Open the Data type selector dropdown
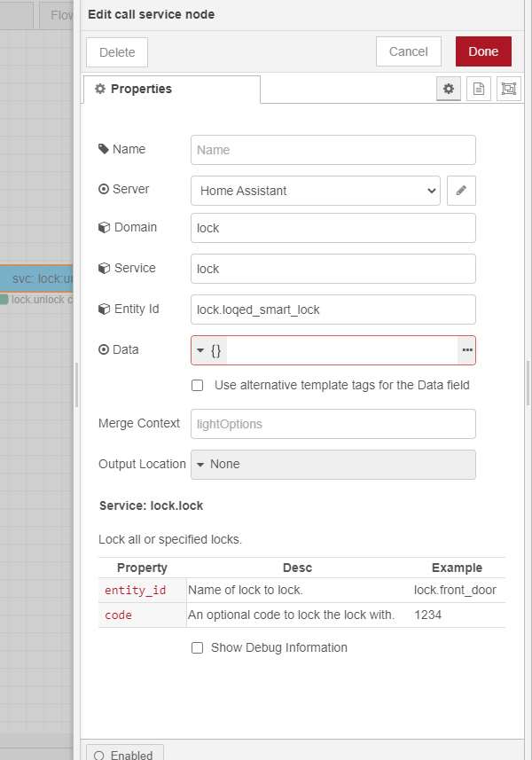This screenshot has height=760, width=532. pyautogui.click(x=209, y=350)
